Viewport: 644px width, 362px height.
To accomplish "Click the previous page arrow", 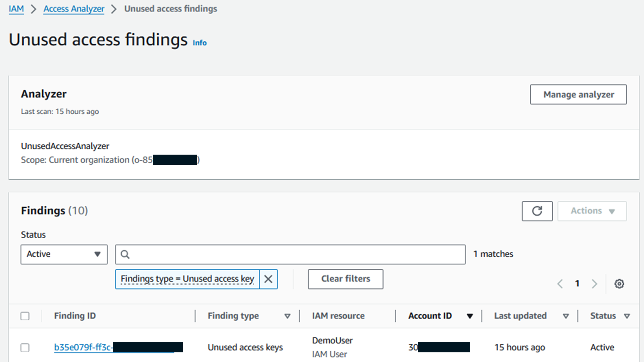I will click(x=560, y=283).
